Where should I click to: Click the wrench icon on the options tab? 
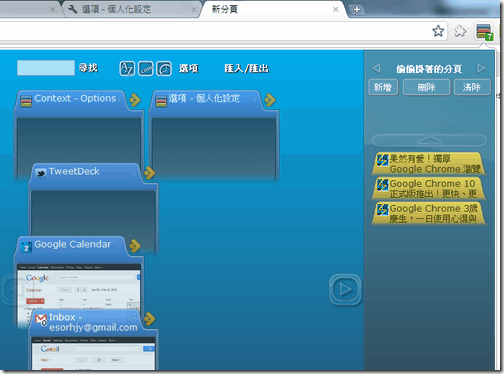pos(73,9)
